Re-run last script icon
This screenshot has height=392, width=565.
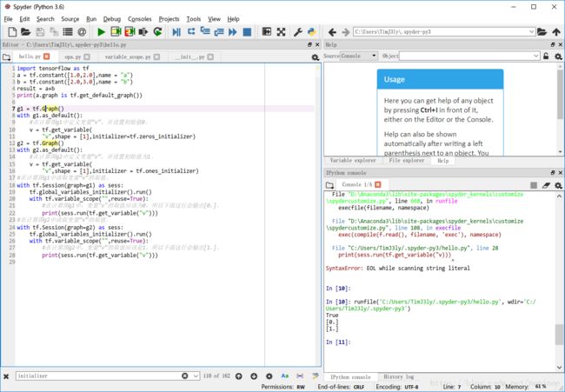point(157,32)
